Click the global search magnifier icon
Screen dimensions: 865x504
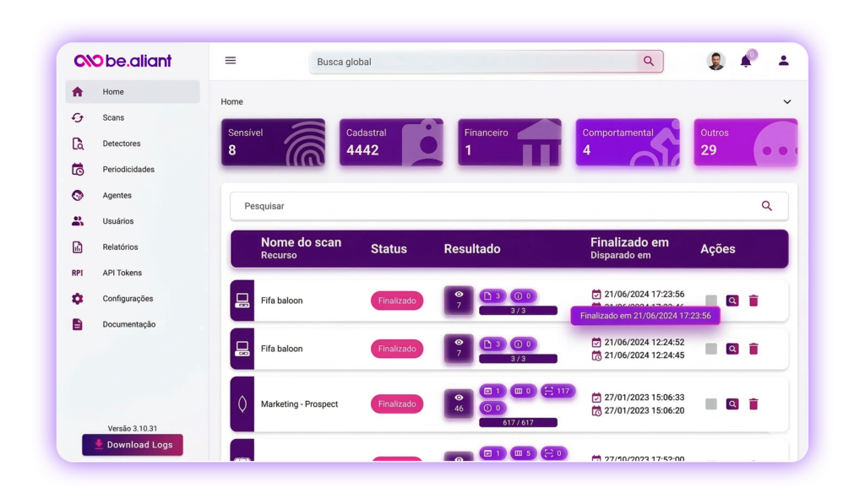click(649, 62)
